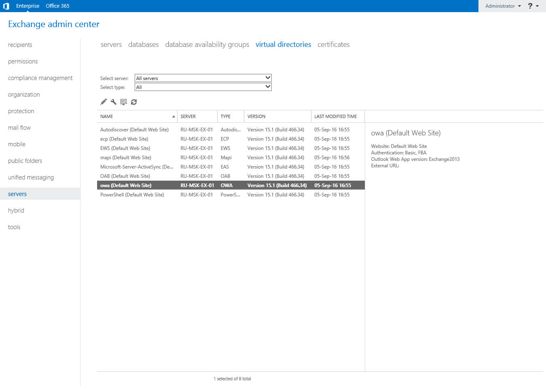Click the wrench configure icon
The image size is (546, 392).
114,102
